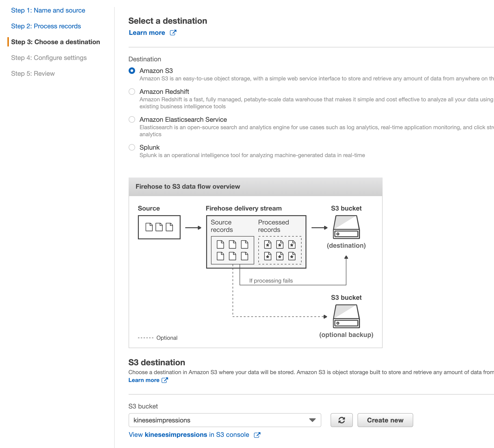Click Learn more under Select a destination
Image resolution: width=494 pixels, height=448 pixels.
coord(147,33)
